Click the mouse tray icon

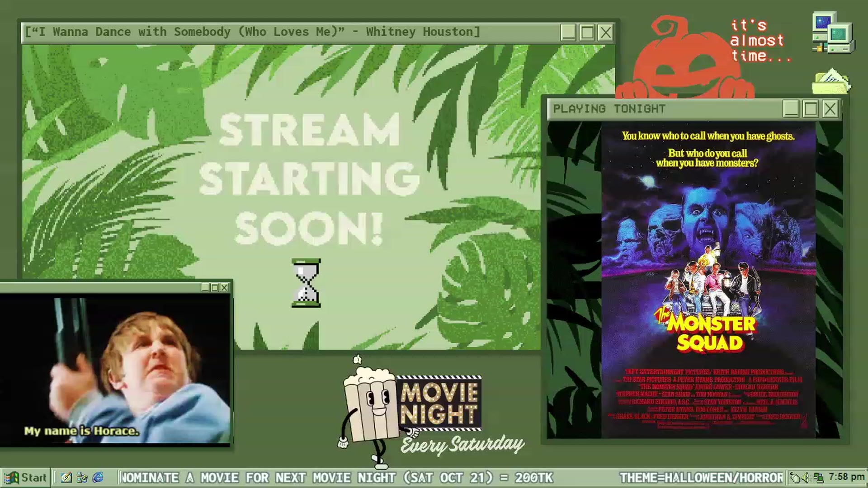coord(795,478)
